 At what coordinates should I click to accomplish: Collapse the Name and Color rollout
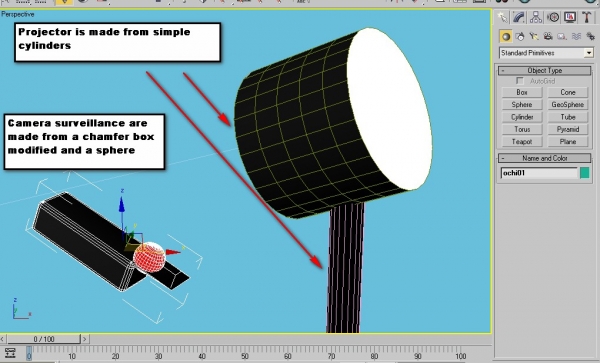click(x=545, y=158)
